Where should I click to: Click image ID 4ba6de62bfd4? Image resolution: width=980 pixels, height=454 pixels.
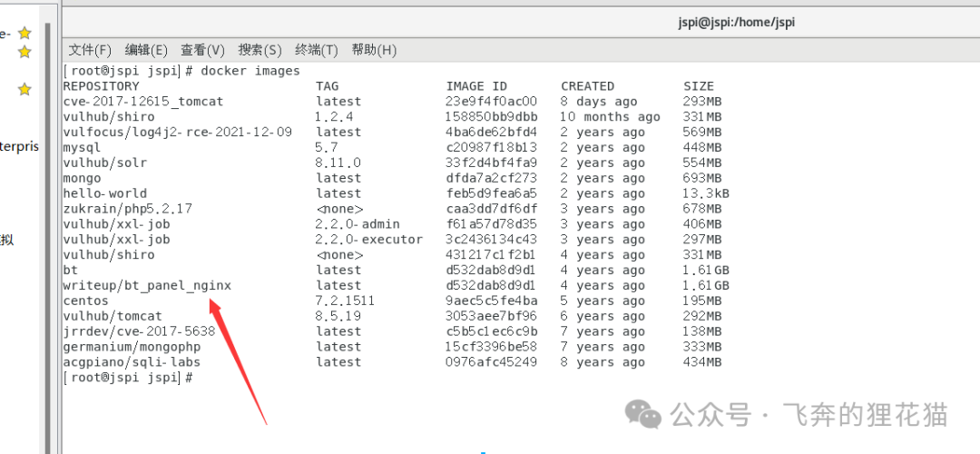pyautogui.click(x=491, y=132)
